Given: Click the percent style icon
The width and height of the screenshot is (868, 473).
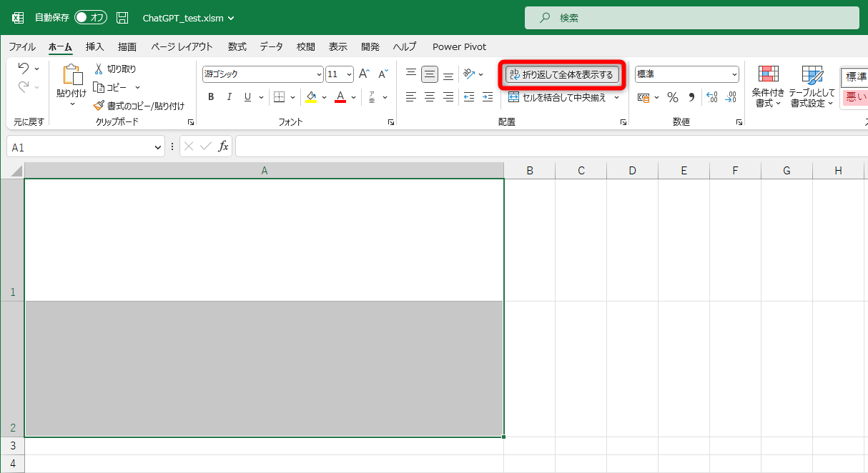Looking at the screenshot, I should tap(672, 97).
